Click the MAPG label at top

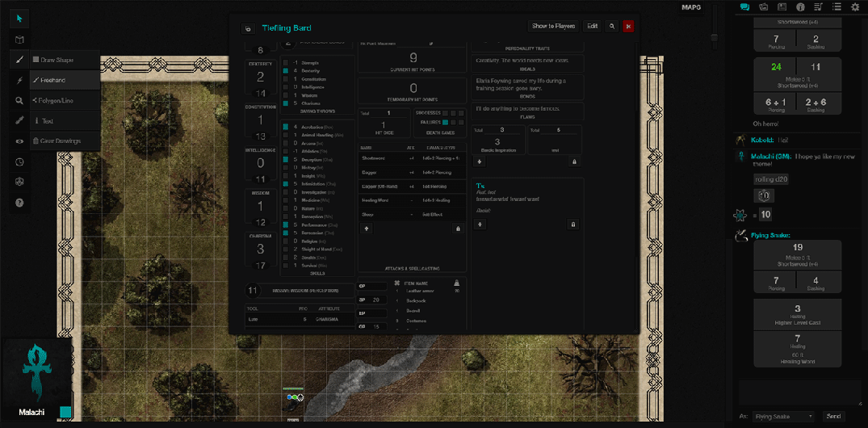(x=693, y=7)
